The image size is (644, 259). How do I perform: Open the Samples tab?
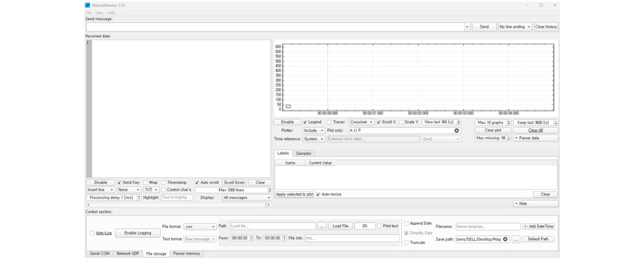click(303, 153)
